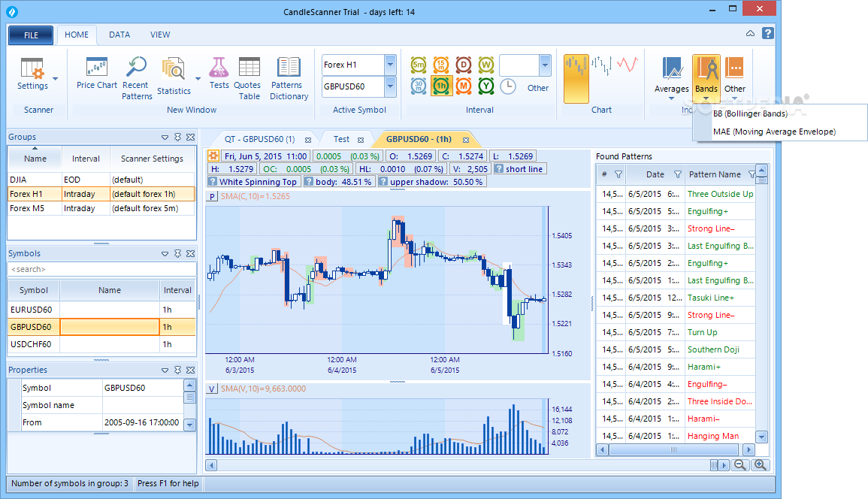
Task: Open the help question mark icon
Action: click(768, 33)
